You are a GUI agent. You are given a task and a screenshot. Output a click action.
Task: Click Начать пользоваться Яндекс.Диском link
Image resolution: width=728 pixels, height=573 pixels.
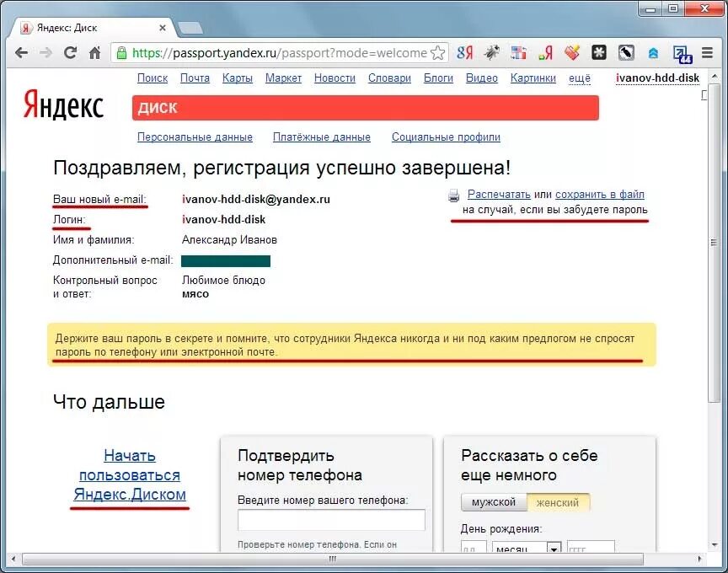tap(130, 475)
